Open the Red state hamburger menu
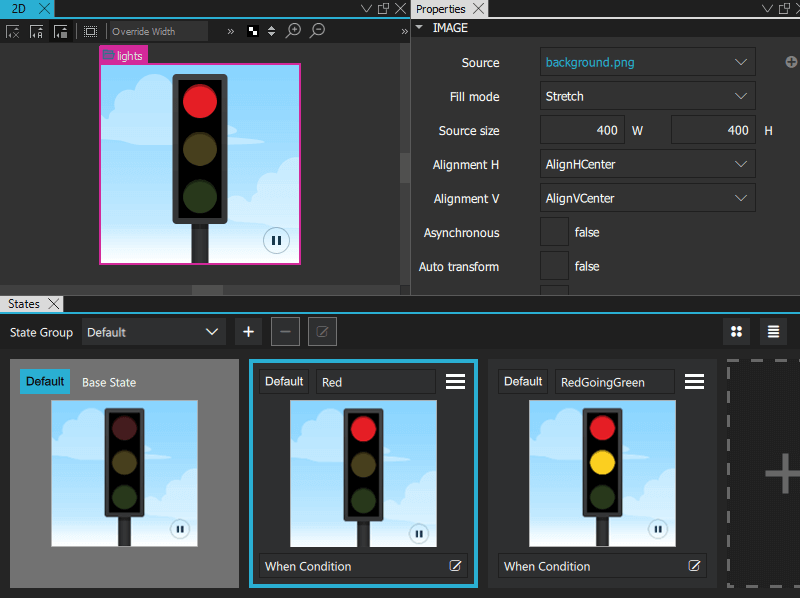This screenshot has width=800, height=598. tap(455, 382)
